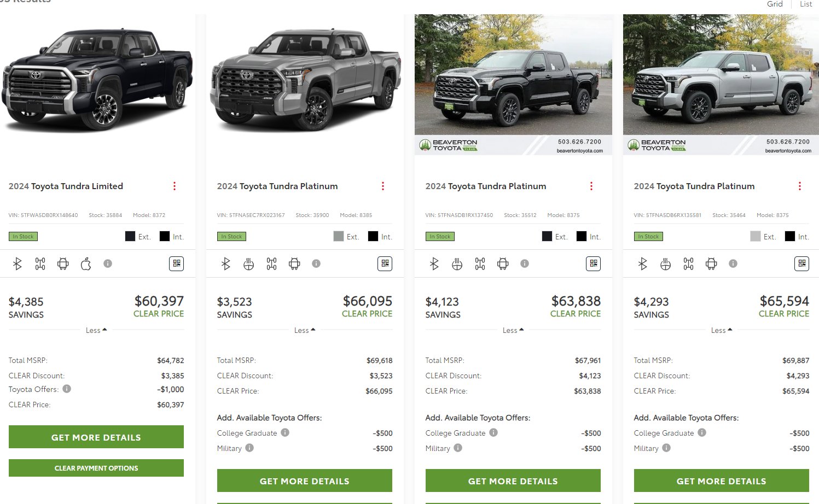Click gray exterior color swatch on $66,095 Platinum
Image resolution: width=819 pixels, height=504 pixels.
[x=339, y=236]
